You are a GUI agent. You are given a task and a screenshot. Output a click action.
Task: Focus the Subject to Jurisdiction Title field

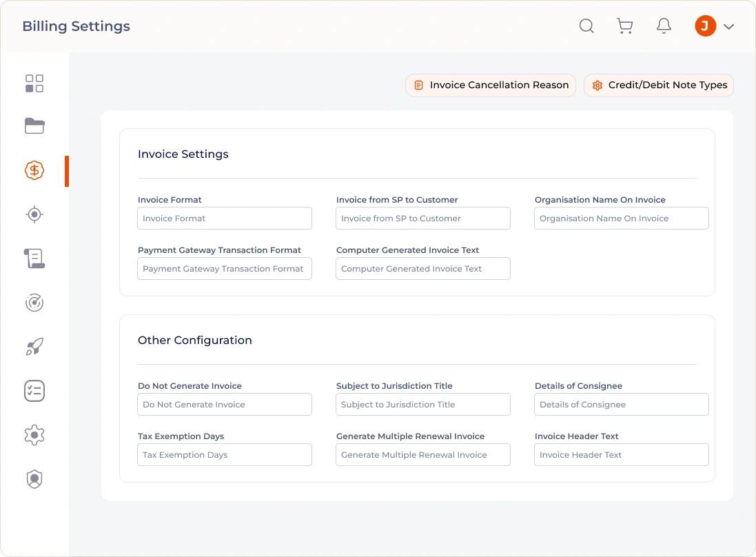pyautogui.click(x=423, y=405)
